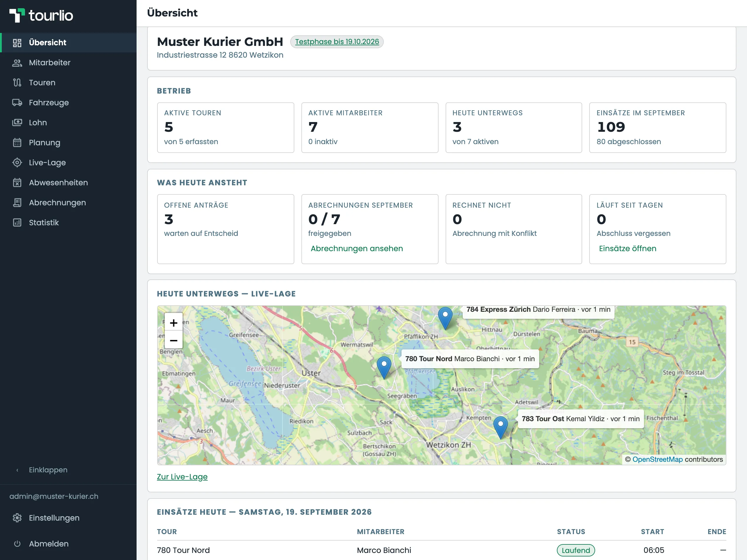This screenshot has width=747, height=560.
Task: Click the Planung calendar icon
Action: 17,142
